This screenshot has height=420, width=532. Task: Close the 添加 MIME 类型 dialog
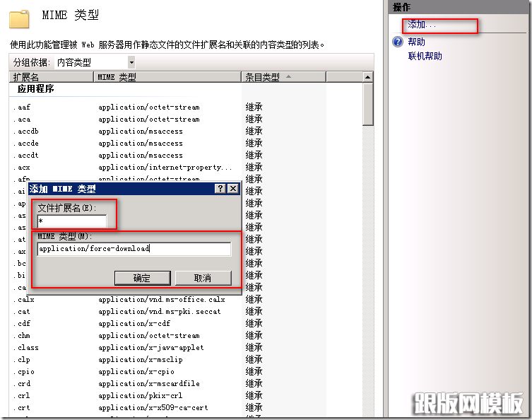tap(232, 189)
